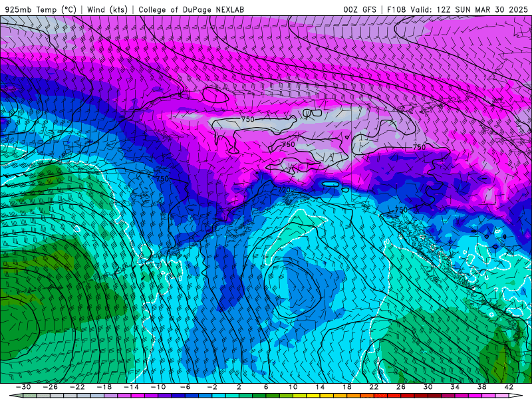Screen dimensions: 532x399
Task: Click the -6 value on the temperature scale
Action: click(186, 387)
